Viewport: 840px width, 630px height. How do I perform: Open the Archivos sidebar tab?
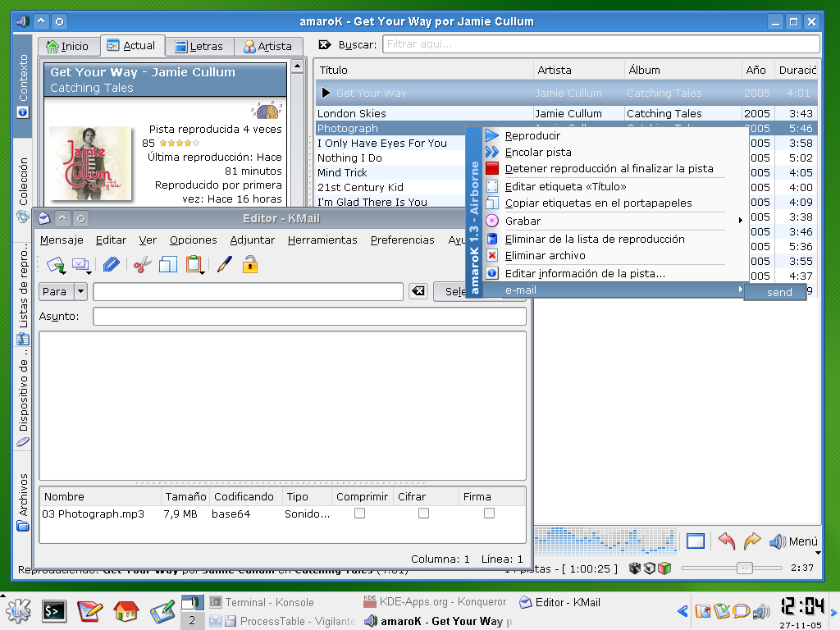click(23, 503)
